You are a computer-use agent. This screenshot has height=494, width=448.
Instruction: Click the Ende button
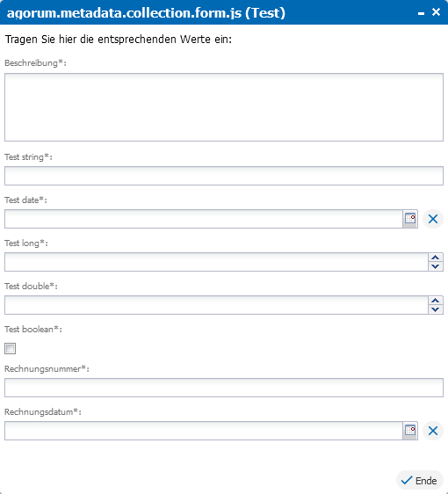pos(419,481)
